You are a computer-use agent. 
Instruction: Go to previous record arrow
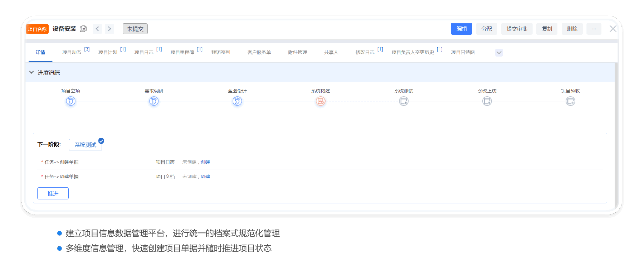[x=97, y=29]
